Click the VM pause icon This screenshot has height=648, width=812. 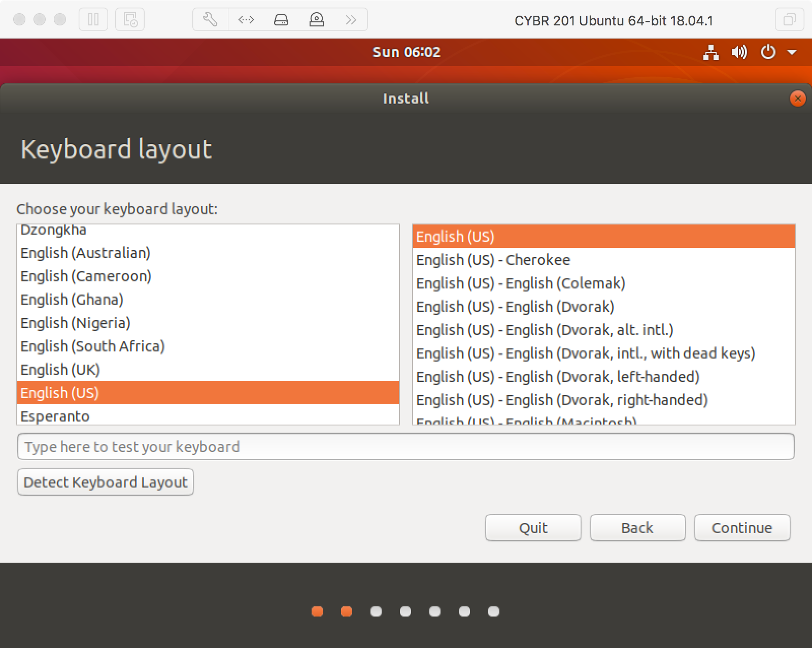[x=93, y=20]
